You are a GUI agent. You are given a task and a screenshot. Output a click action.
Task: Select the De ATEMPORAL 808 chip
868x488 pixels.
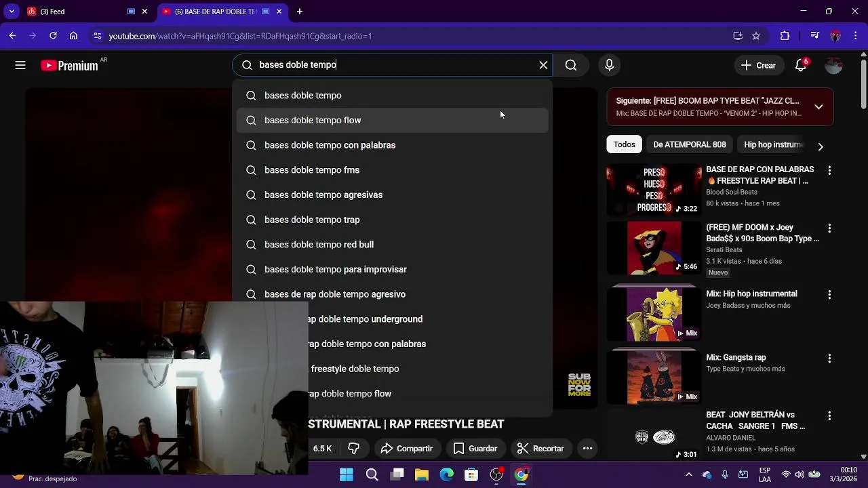coord(690,144)
